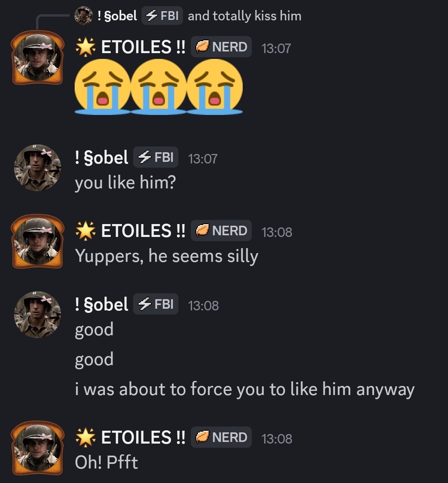The height and width of the screenshot is (483, 448).
Task: Open the toast-framed ETOILES avatar beside the crying emojis
Action: click(x=38, y=58)
